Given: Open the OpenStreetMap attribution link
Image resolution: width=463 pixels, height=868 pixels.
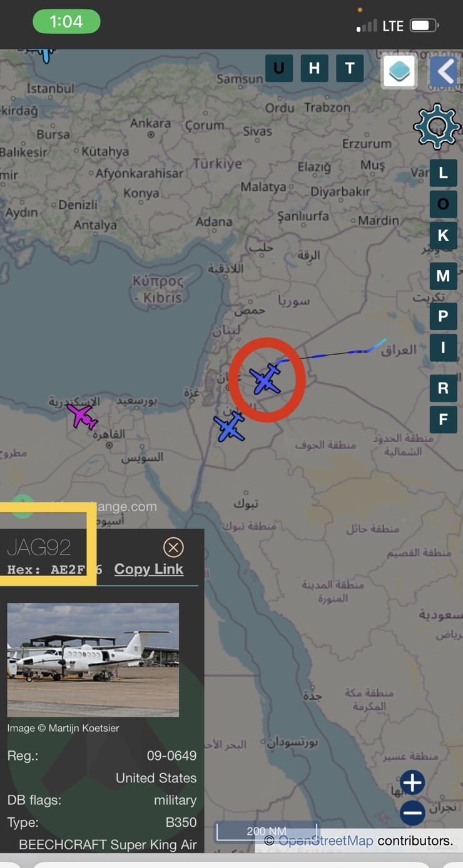Looking at the screenshot, I should coord(326,841).
